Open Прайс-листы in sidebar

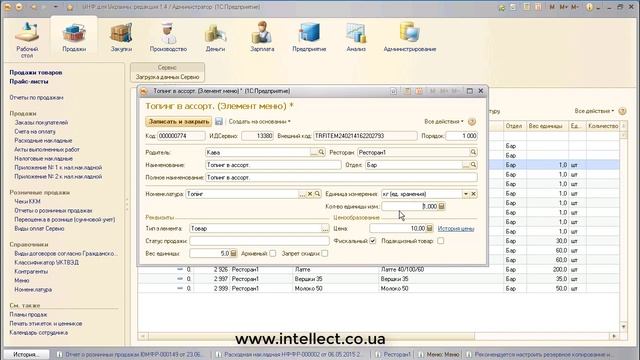(x=29, y=81)
